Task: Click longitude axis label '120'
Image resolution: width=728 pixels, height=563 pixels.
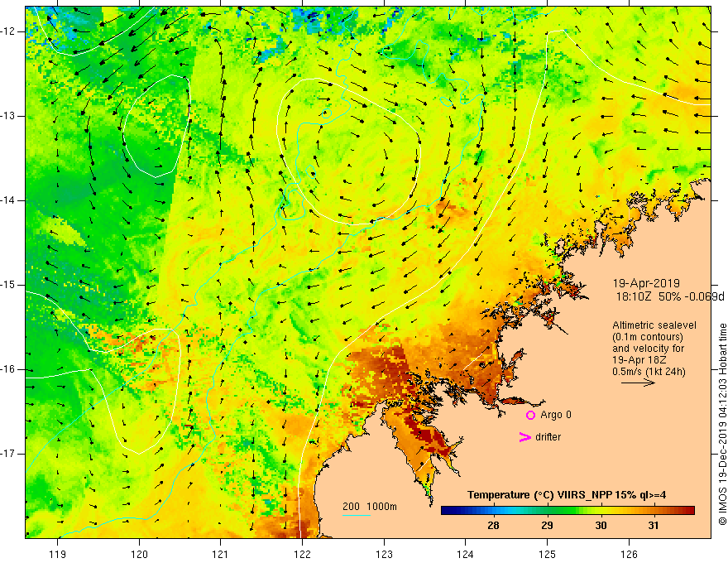Action: point(139,554)
